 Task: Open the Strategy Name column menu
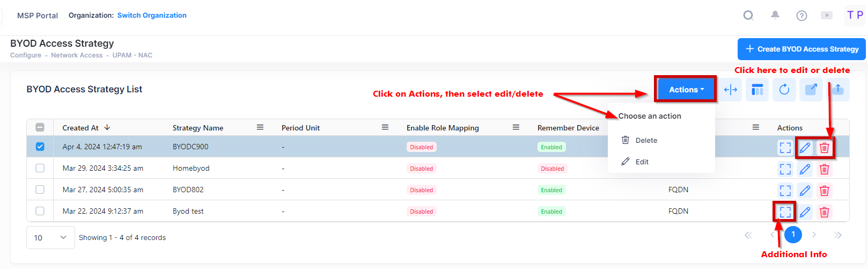tap(260, 127)
